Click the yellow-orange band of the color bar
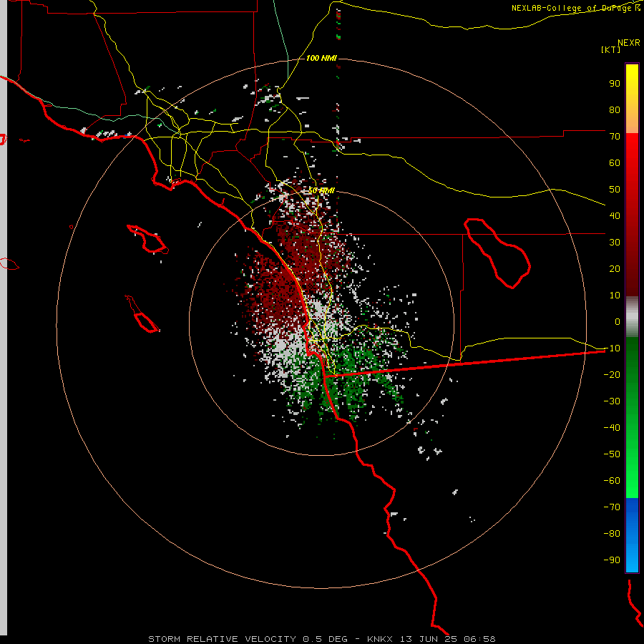This screenshot has width=644, height=644. [x=632, y=99]
